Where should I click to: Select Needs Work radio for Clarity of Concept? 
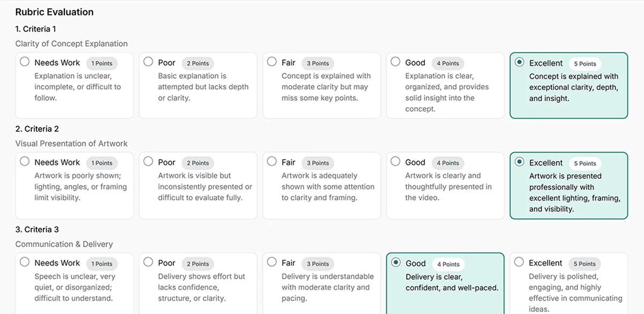[x=25, y=62]
